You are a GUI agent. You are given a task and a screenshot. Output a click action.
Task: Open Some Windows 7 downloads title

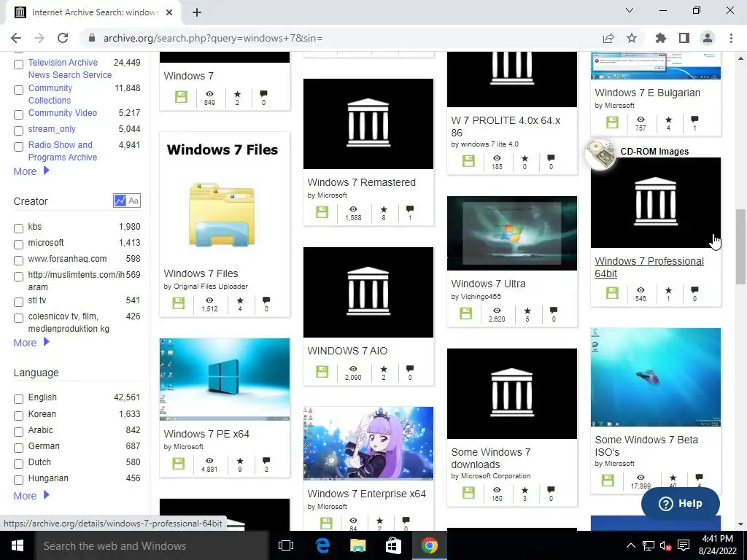(491, 458)
